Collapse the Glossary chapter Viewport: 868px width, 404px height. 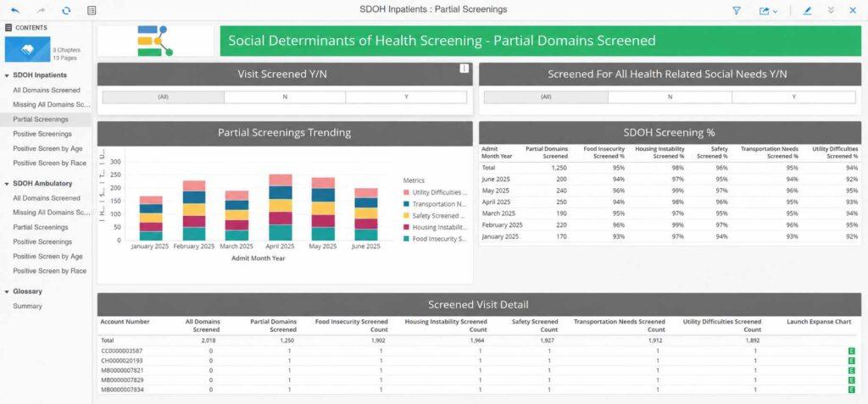click(x=7, y=291)
